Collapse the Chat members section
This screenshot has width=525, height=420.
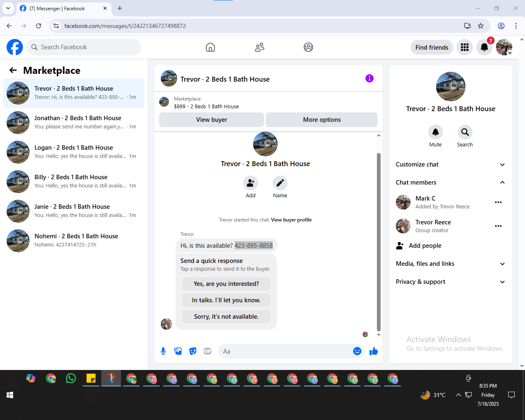(x=451, y=183)
